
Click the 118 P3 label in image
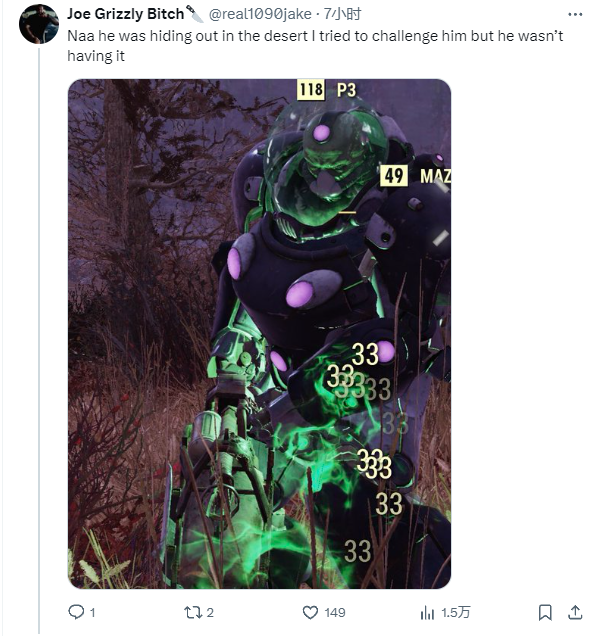[x=327, y=90]
